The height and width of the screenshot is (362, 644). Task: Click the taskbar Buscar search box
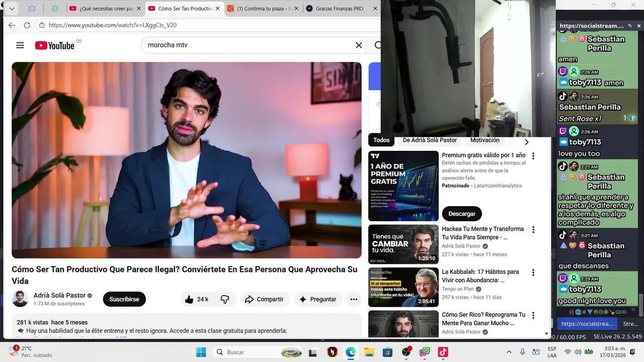[258, 352]
